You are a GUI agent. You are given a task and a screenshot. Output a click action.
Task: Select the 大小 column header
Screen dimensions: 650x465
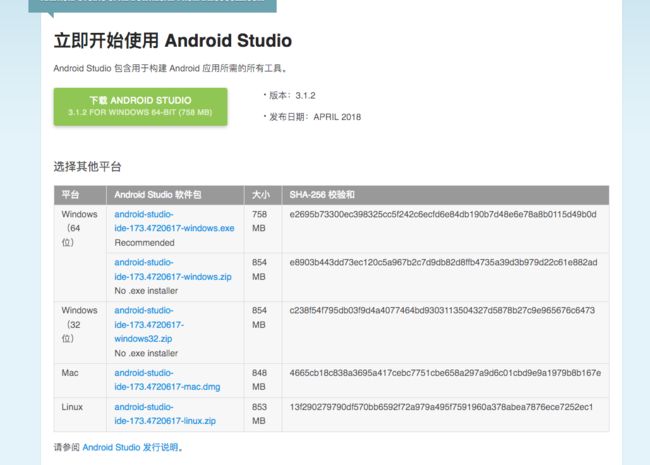[x=261, y=195]
